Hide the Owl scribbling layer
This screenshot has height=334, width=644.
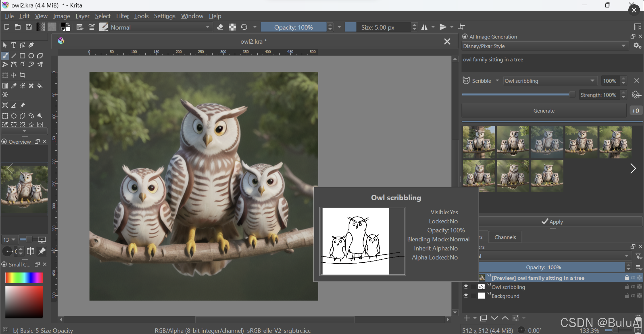coord(466,287)
